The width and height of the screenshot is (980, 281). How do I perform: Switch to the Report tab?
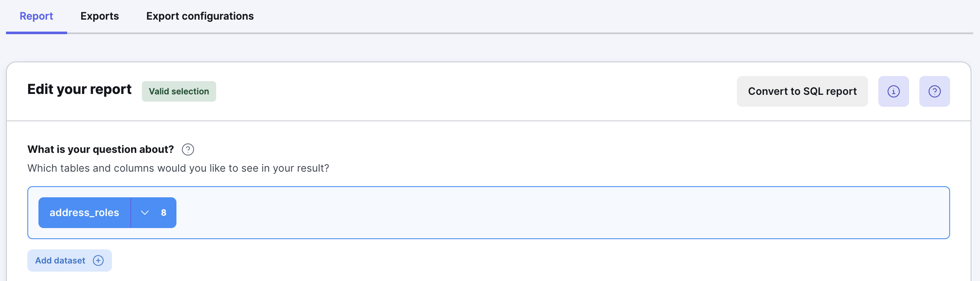tap(36, 16)
